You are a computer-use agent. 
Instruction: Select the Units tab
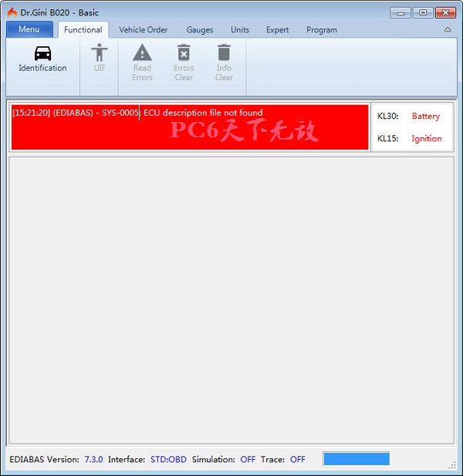coord(240,30)
